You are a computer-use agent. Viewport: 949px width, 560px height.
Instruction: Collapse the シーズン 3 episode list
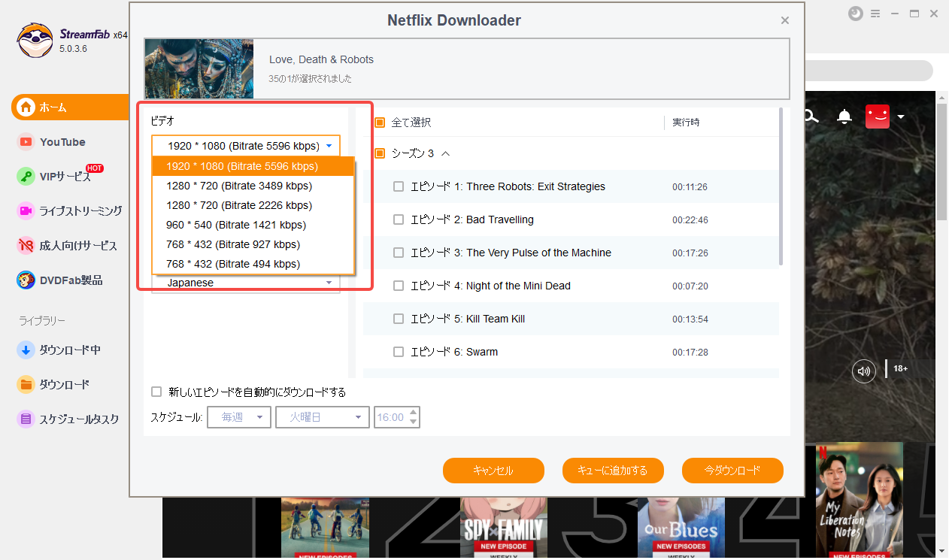coord(445,153)
